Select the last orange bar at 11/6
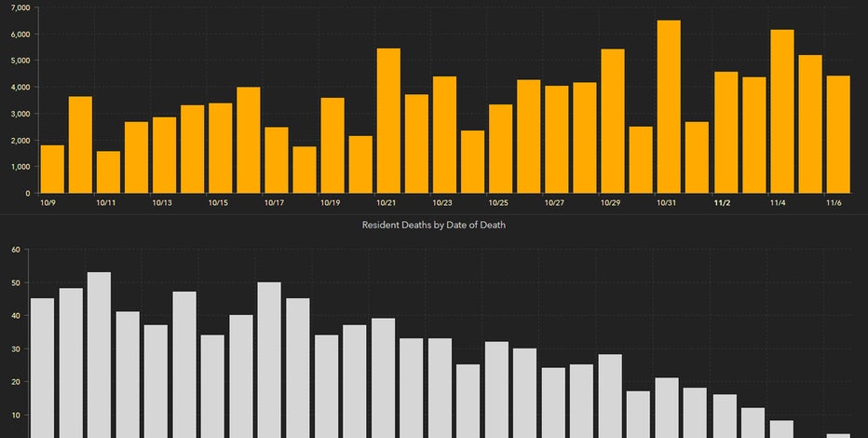Screen dimensions: 868x438 coord(837,135)
